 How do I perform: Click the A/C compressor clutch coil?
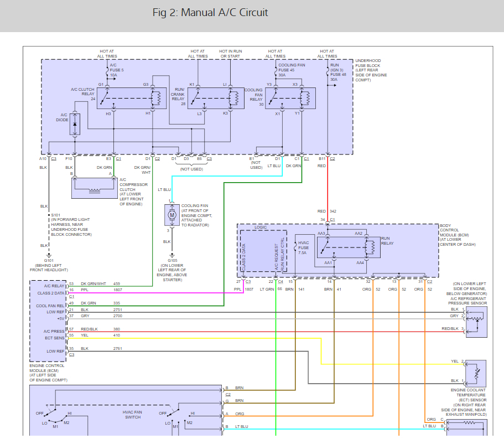point(94,188)
